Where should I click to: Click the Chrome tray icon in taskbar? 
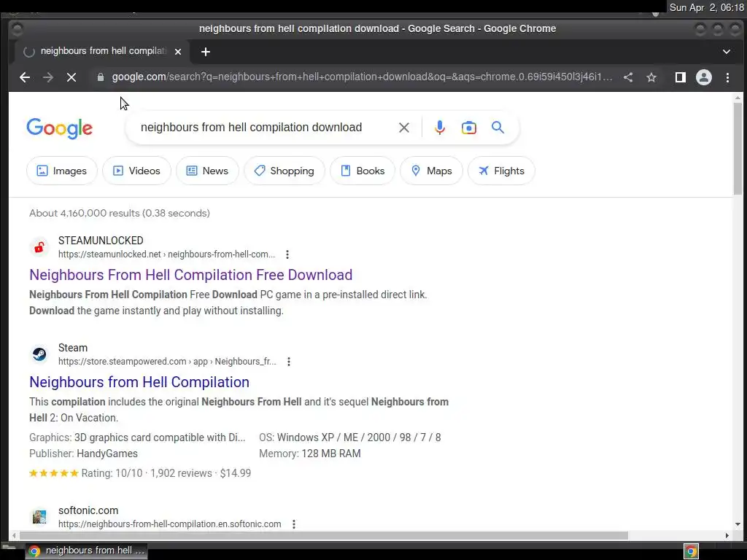pos(691,551)
